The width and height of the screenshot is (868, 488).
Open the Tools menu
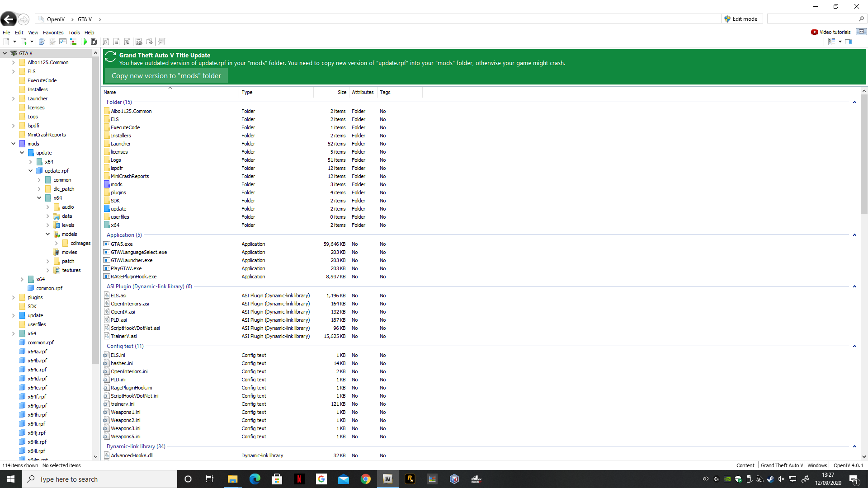(x=74, y=33)
